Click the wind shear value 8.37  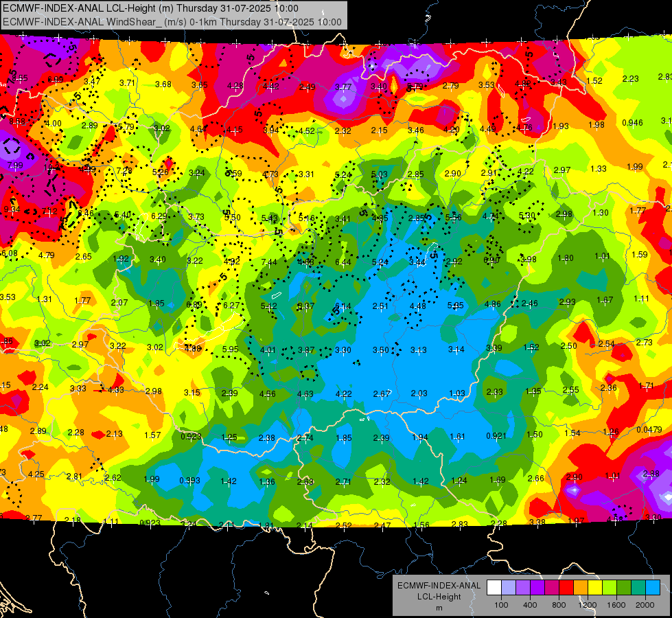pos(306,306)
